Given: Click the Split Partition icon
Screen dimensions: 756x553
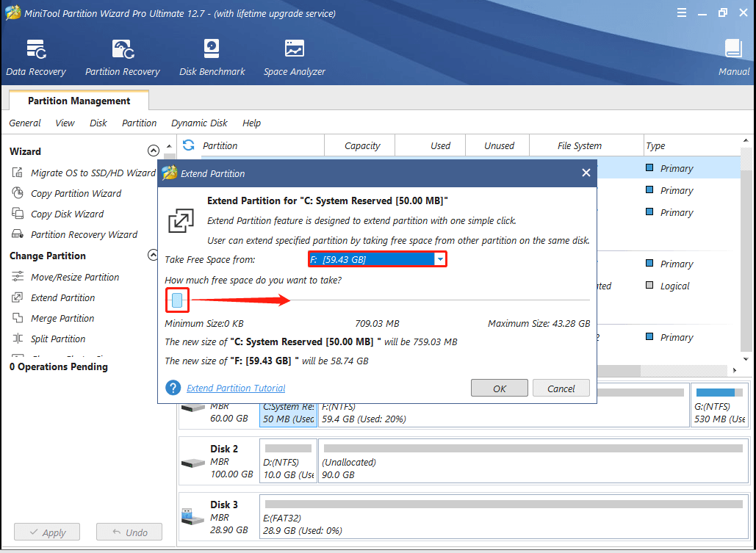Looking at the screenshot, I should click(18, 339).
